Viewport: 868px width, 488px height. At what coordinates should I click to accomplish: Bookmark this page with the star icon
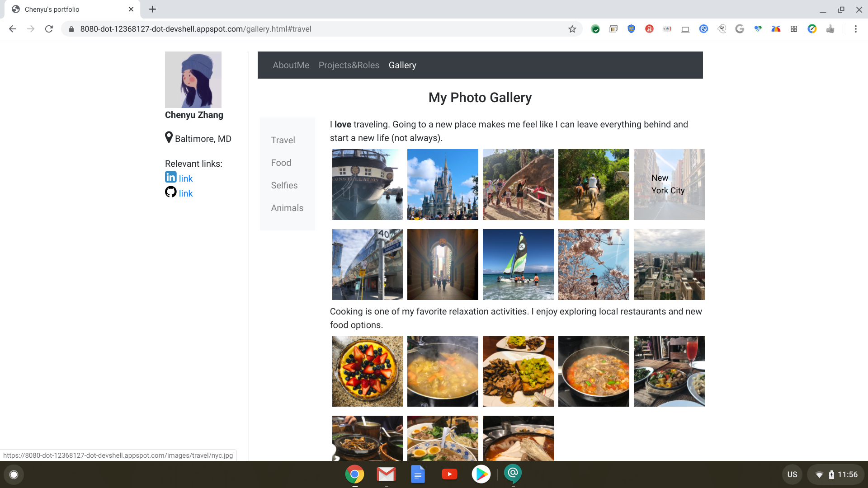(572, 29)
